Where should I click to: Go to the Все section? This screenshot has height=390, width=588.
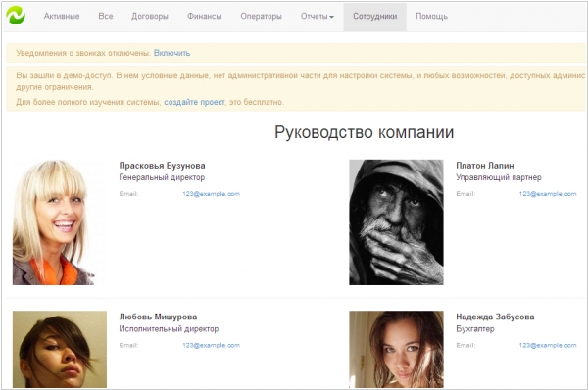[106, 16]
